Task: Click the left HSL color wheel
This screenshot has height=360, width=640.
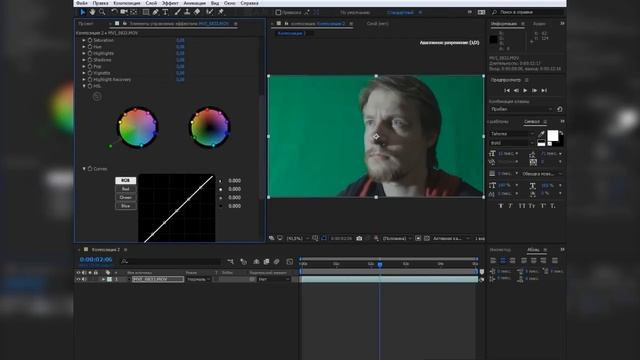Action: pyautogui.click(x=138, y=127)
